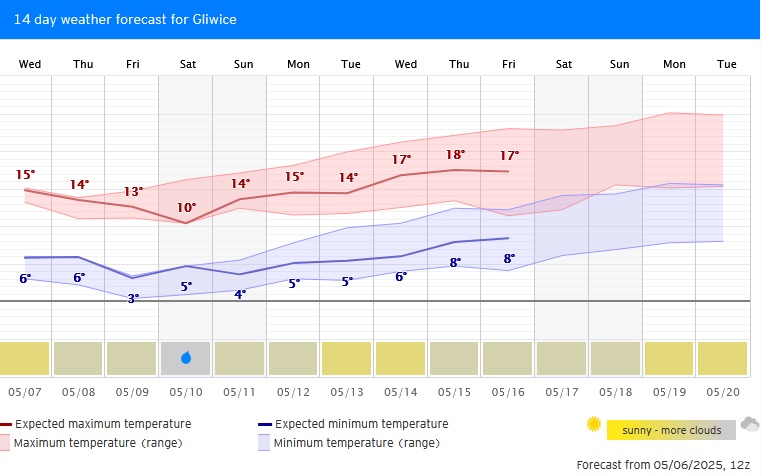Click the Forecast from 05/06/2025 text

pos(663,465)
